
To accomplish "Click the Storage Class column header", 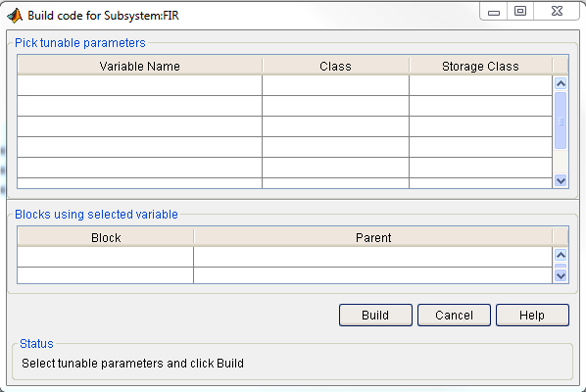I will coord(480,66).
